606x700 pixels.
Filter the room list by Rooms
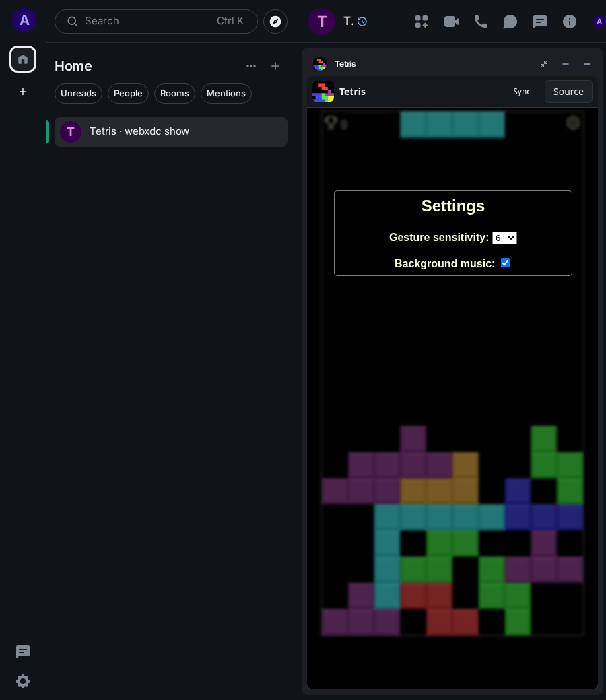point(174,94)
